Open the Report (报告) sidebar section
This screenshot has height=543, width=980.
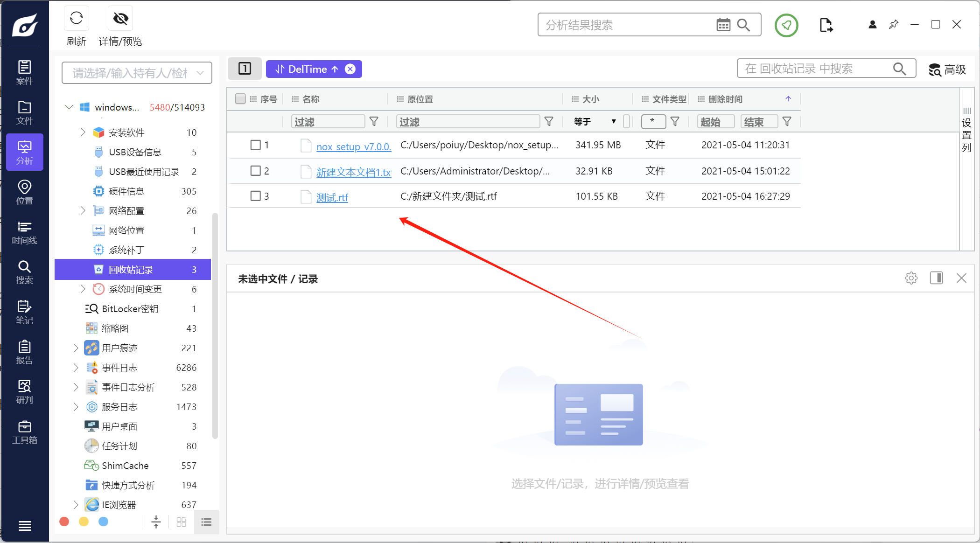pyautogui.click(x=24, y=353)
